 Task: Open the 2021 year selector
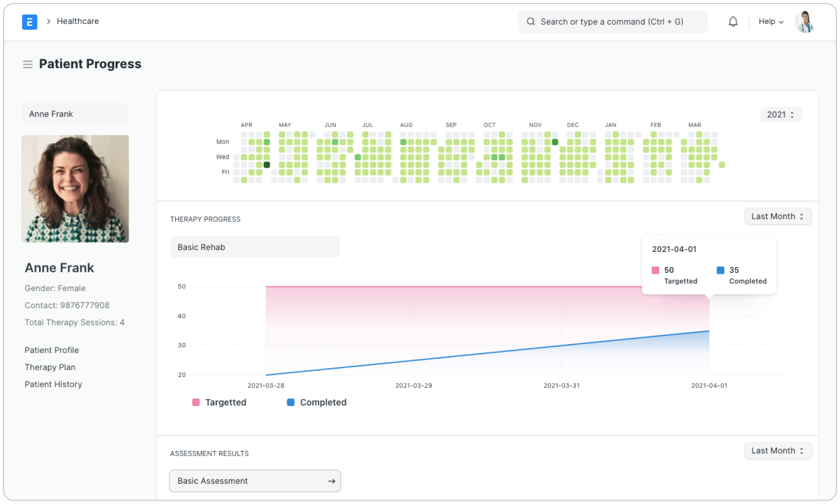[780, 115]
